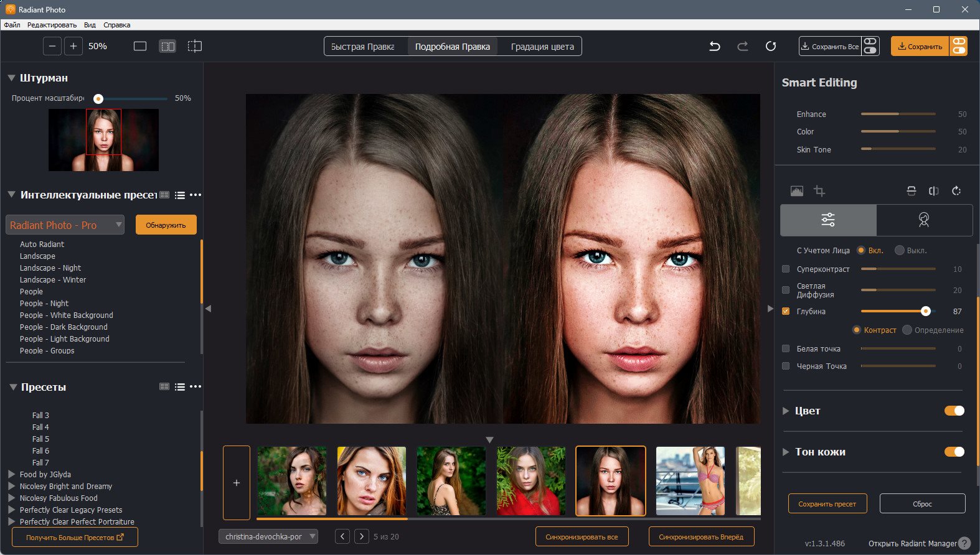
Task: Uncheck the Глубина checkbox
Action: tap(786, 311)
